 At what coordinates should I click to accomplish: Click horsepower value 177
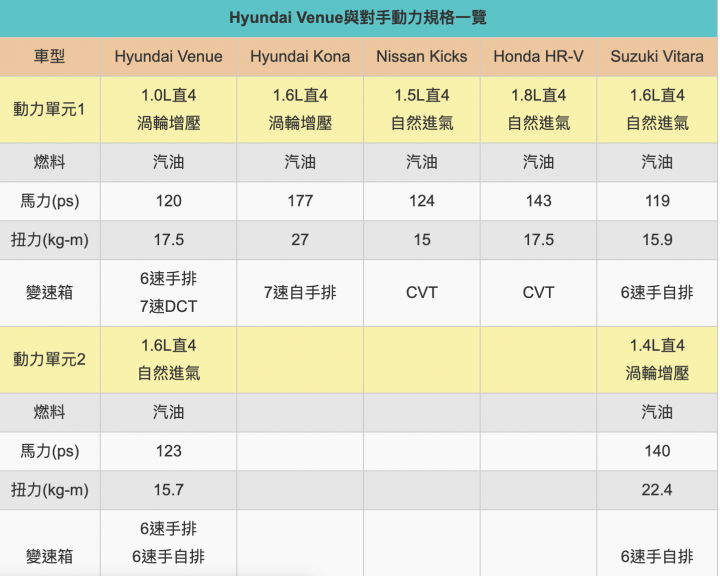click(300, 201)
